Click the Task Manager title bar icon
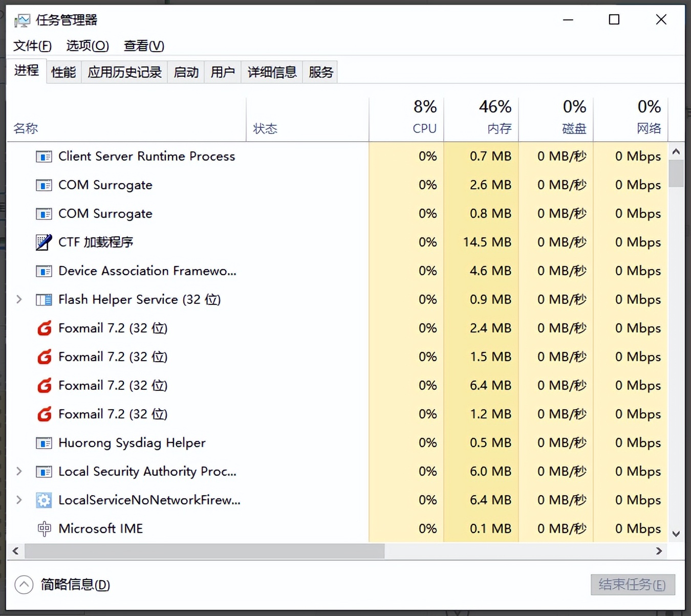691x616 pixels. (21, 19)
